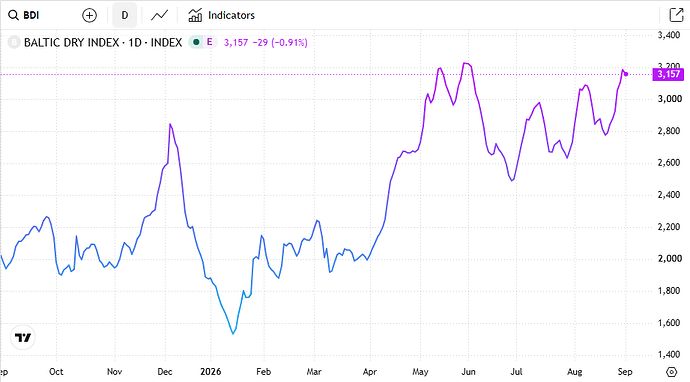The image size is (690, 382).
Task: Click the TradingView logo badge
Action: pos(23,338)
